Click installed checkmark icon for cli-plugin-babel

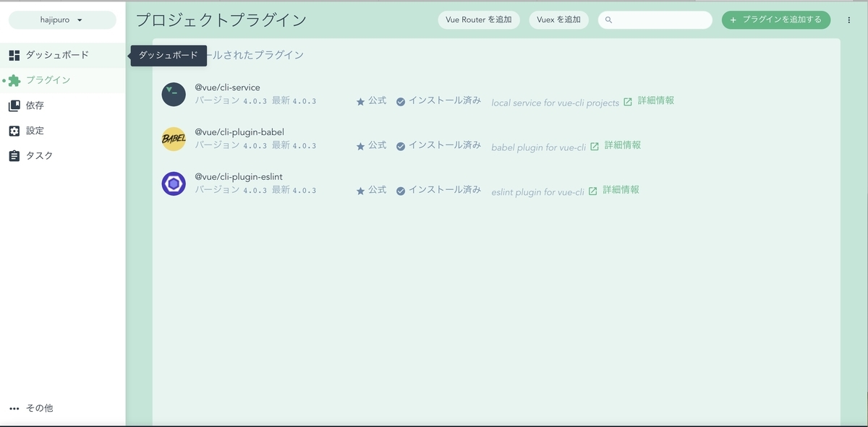[x=401, y=146]
